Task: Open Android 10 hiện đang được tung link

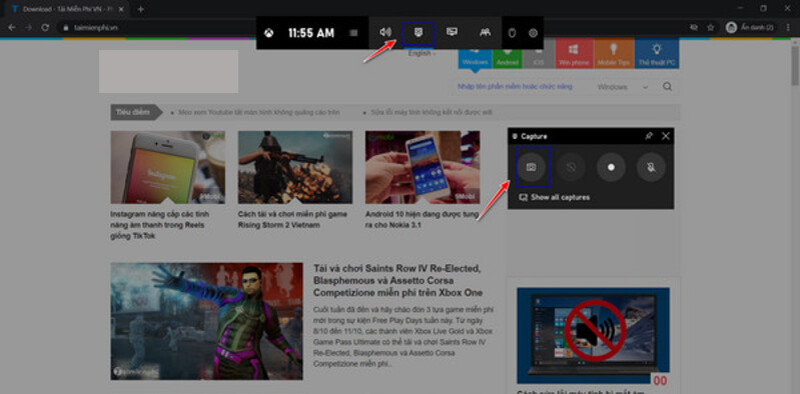Action: (422, 219)
